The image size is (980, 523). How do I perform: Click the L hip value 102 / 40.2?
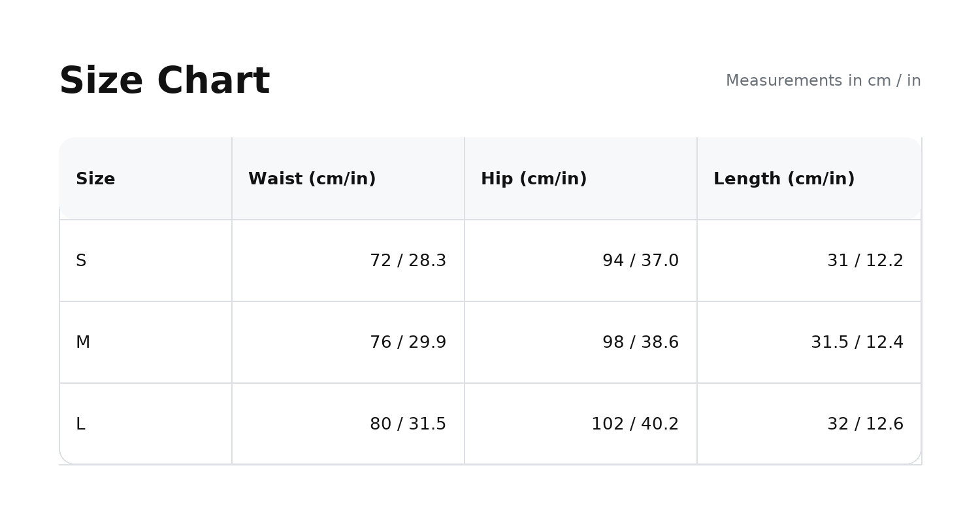coord(635,424)
